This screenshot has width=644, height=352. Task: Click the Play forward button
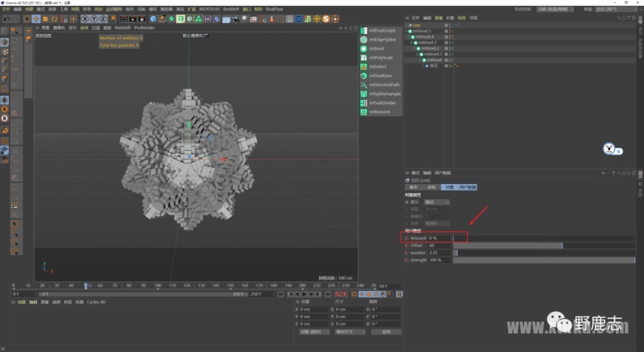tap(304, 294)
